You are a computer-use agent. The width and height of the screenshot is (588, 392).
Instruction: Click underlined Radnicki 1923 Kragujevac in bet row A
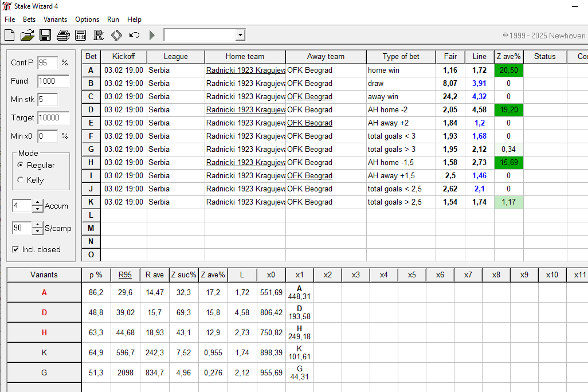(x=246, y=70)
